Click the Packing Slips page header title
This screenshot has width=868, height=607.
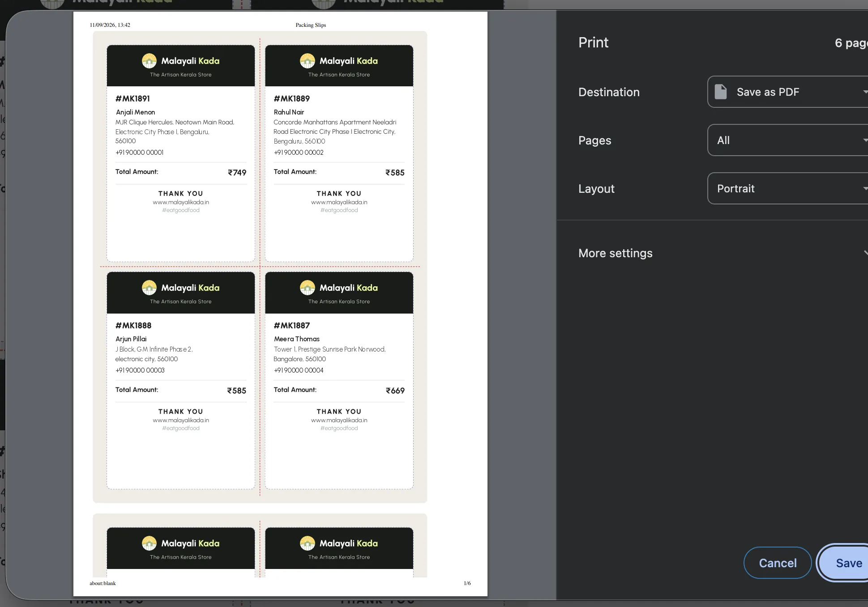(x=311, y=25)
